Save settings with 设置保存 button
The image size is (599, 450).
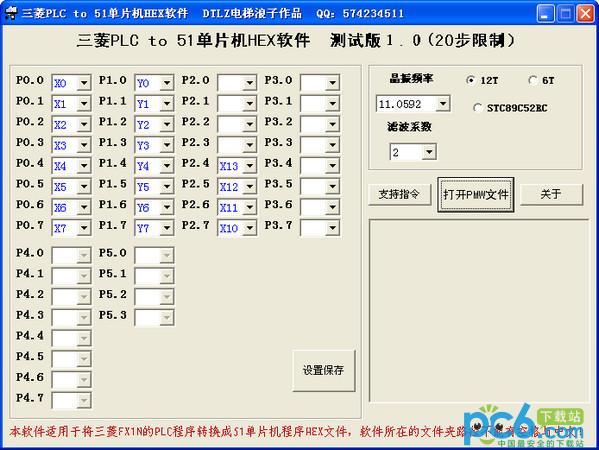pos(324,370)
